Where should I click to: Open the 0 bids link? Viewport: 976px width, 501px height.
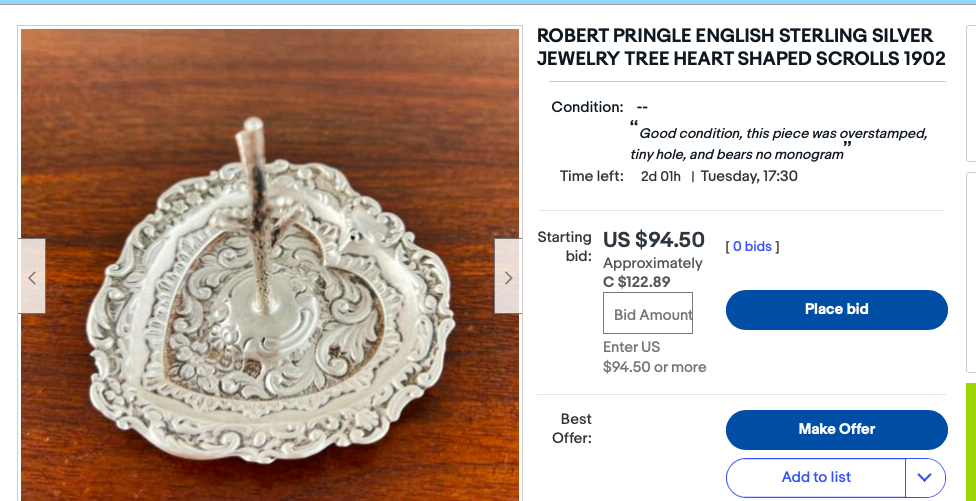752,246
